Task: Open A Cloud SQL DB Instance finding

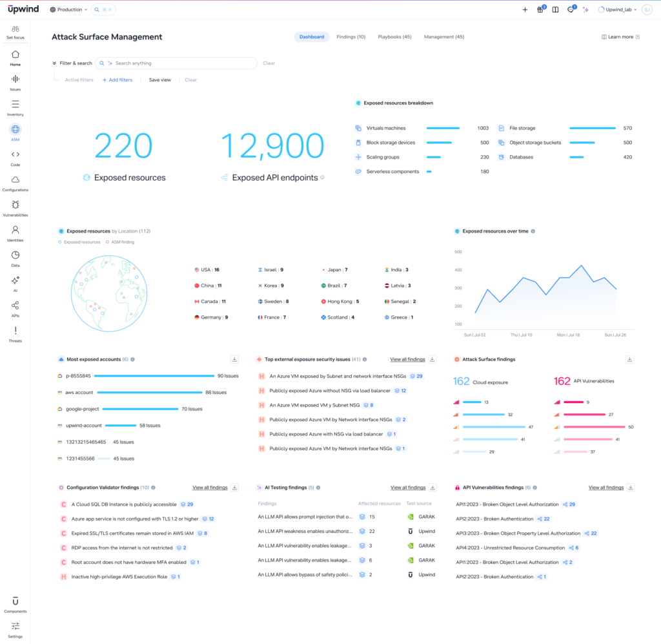Action: (127, 504)
